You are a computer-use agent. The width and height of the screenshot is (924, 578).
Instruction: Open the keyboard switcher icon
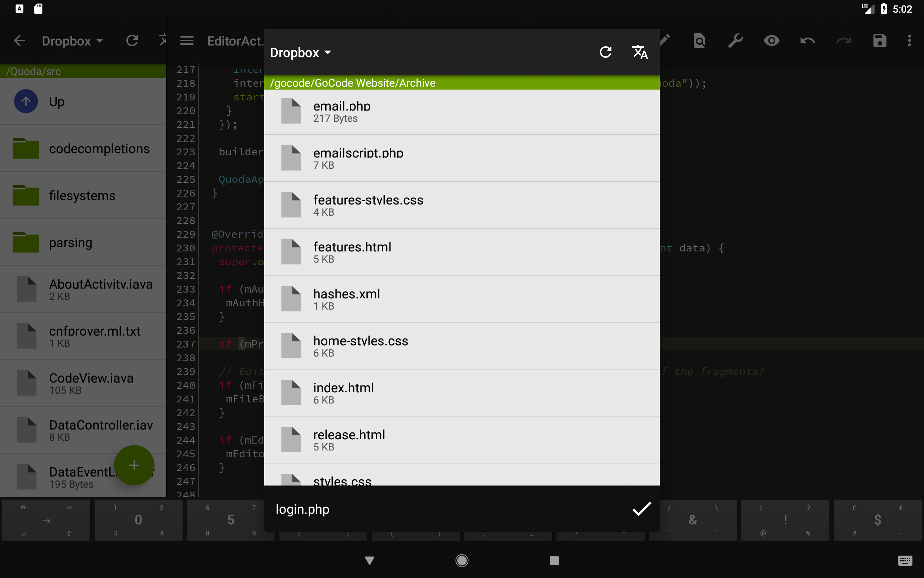pyautogui.click(x=905, y=561)
